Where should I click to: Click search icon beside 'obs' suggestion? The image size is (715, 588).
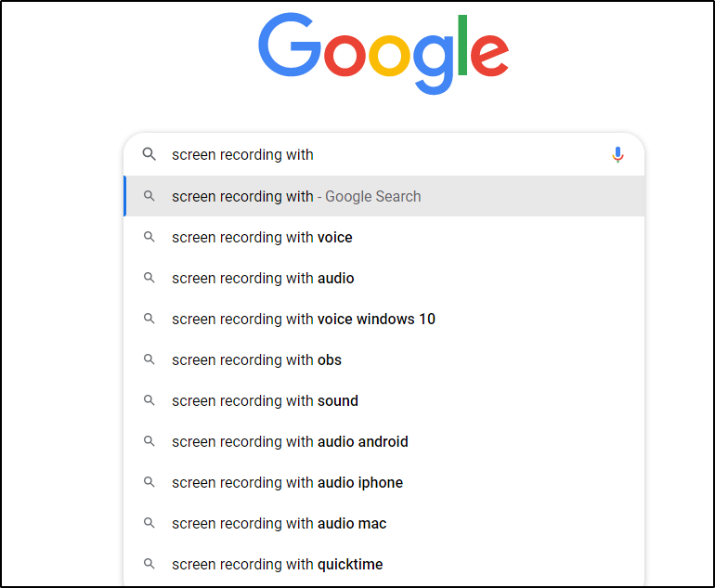click(149, 359)
